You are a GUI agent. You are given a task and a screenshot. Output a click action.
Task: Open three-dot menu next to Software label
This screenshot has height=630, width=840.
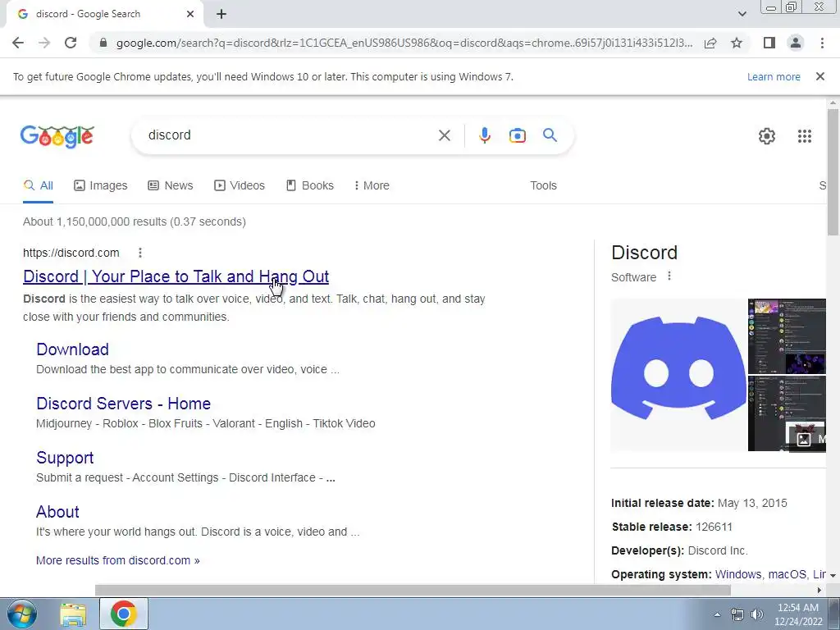point(669,276)
